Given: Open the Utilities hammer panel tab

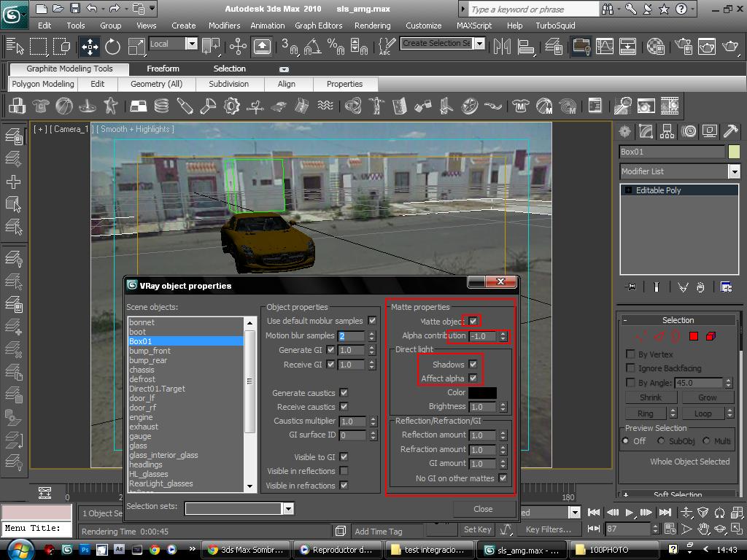Looking at the screenshot, I should [731, 131].
